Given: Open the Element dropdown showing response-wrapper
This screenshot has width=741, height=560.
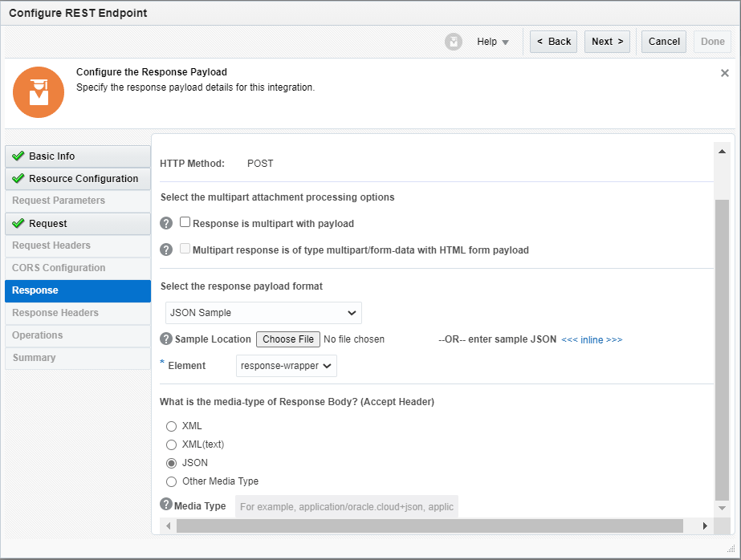Looking at the screenshot, I should pyautogui.click(x=286, y=366).
